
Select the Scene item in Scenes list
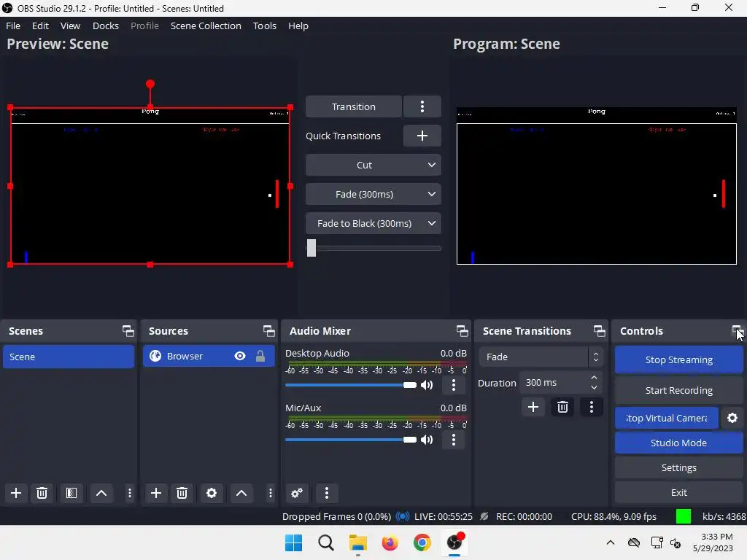point(69,357)
